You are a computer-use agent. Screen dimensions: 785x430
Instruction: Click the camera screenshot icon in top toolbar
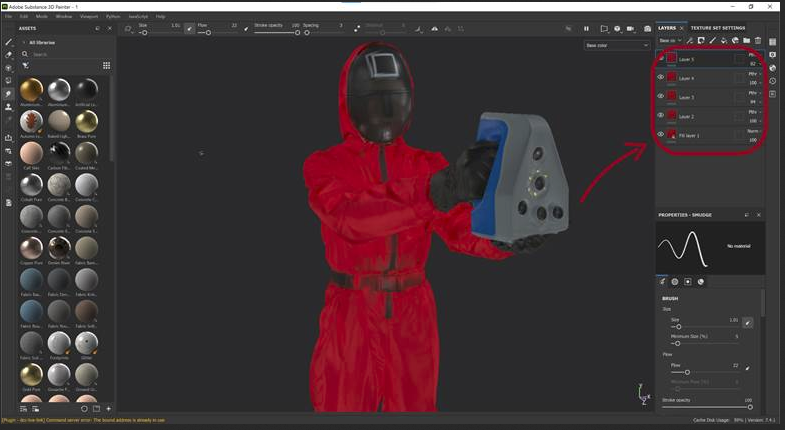(x=647, y=29)
